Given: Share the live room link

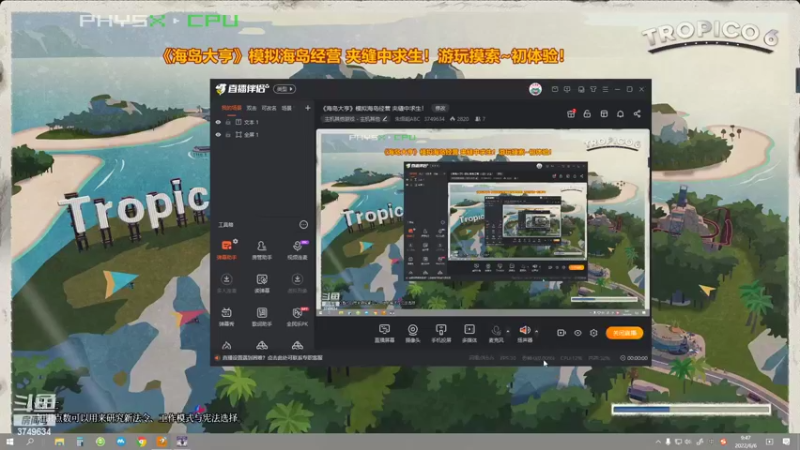Looking at the screenshot, I should point(637,114).
